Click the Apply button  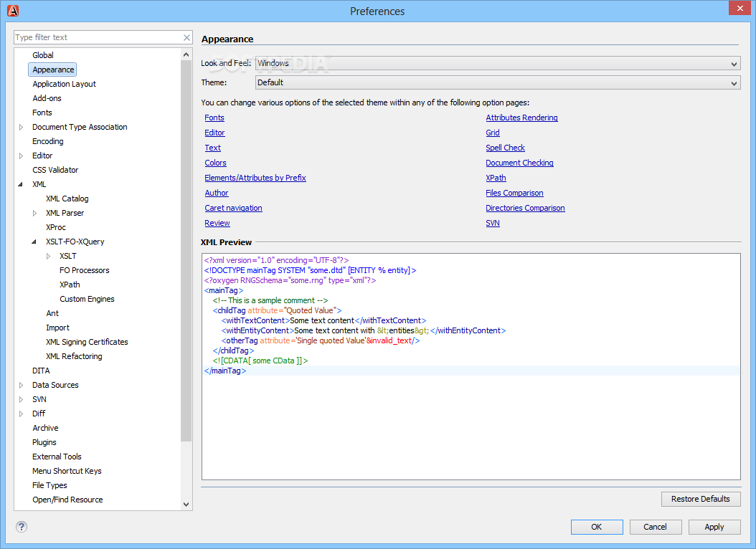[x=714, y=527]
